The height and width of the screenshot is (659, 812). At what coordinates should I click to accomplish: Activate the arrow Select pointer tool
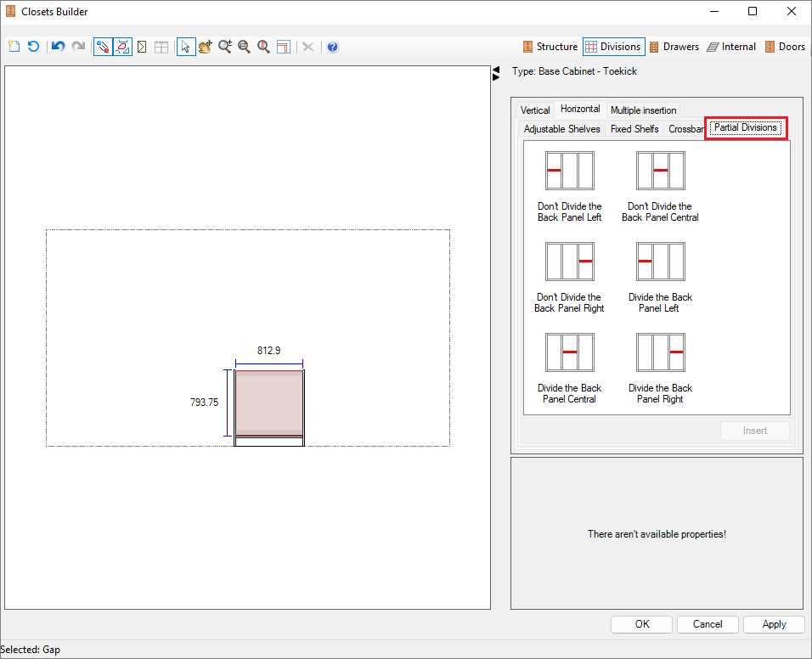[x=186, y=47]
